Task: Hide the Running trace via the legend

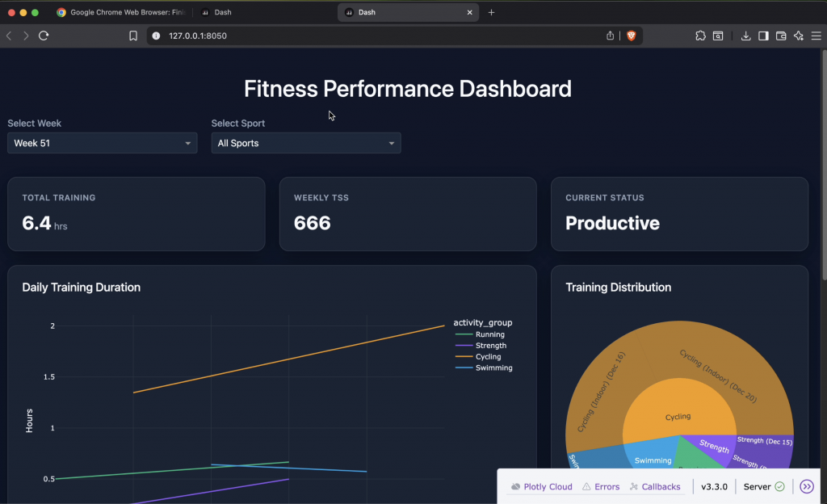Action: (490, 334)
